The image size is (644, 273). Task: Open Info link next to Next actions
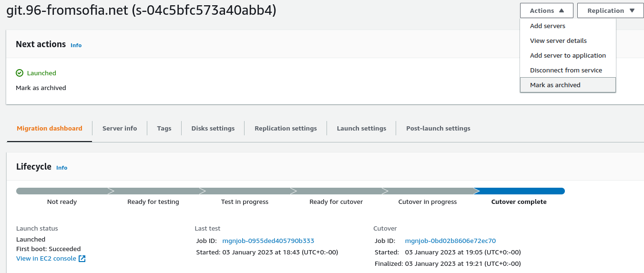point(76,45)
